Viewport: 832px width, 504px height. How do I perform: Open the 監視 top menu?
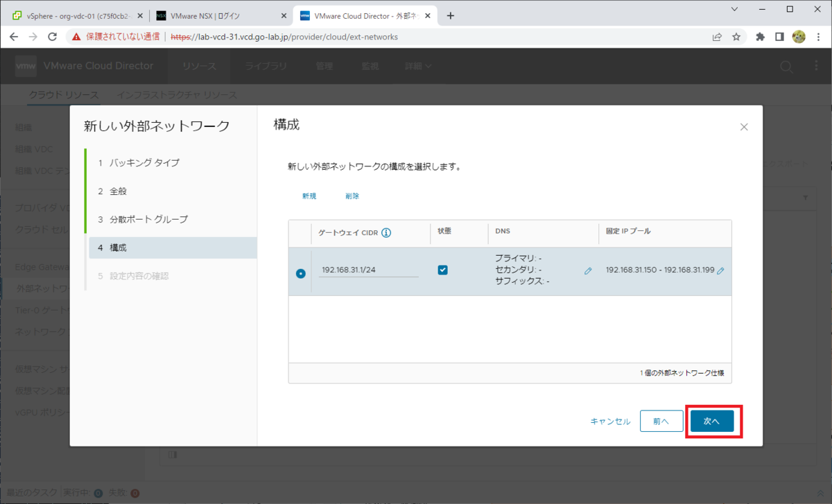pos(370,67)
